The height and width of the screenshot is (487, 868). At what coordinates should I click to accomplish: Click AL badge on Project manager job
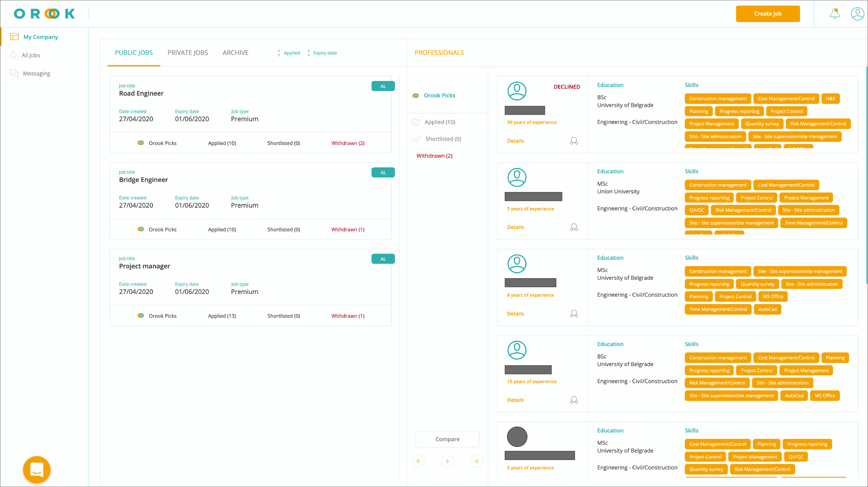click(383, 259)
